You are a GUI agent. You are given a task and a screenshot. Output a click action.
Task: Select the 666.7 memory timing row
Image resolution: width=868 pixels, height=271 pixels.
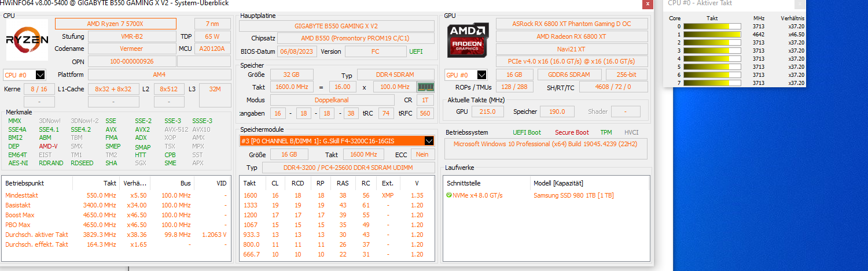pos(337,254)
